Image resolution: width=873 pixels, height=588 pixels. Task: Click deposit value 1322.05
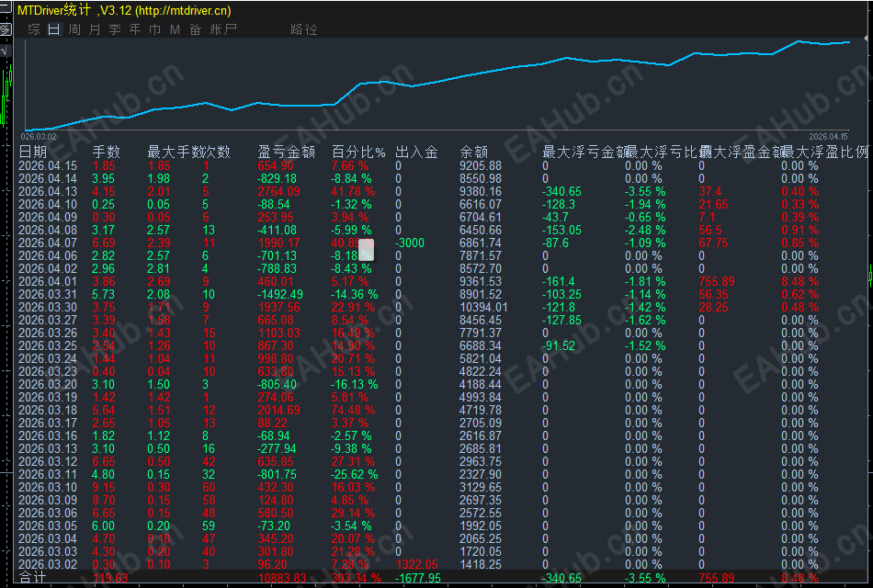coord(416,564)
